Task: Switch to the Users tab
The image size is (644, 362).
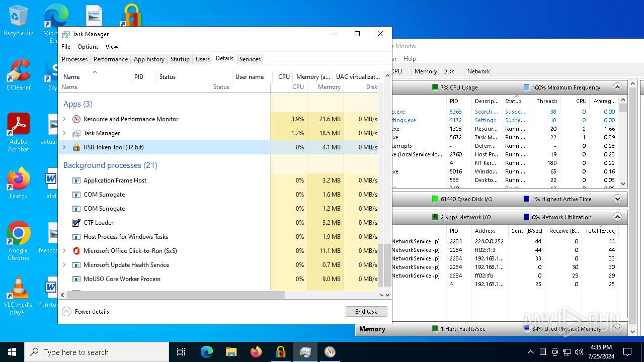Action: click(x=203, y=59)
